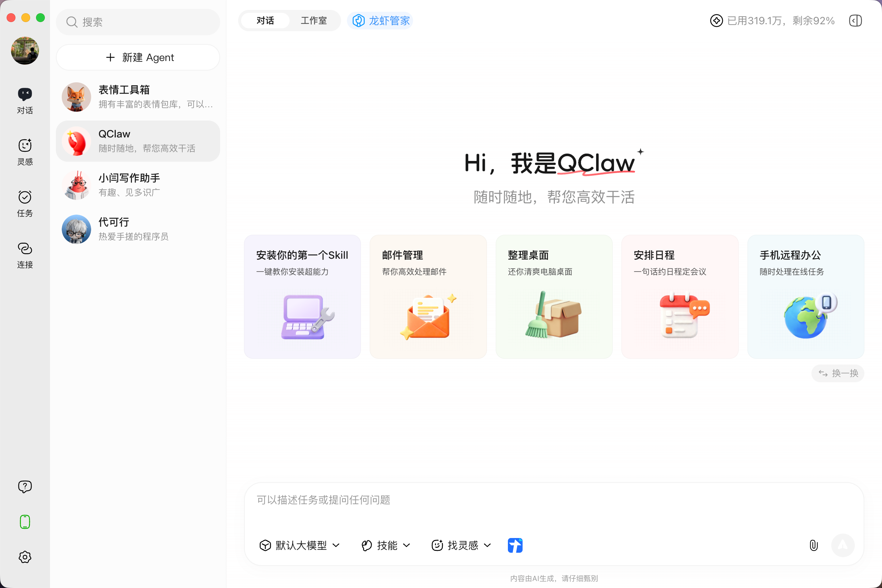Switch to the 工作室 tab
The image size is (882, 588).
coord(313,21)
